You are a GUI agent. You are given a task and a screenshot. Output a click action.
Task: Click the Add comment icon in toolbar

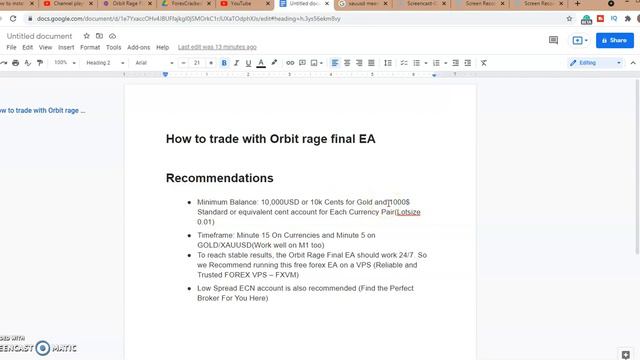point(302,63)
